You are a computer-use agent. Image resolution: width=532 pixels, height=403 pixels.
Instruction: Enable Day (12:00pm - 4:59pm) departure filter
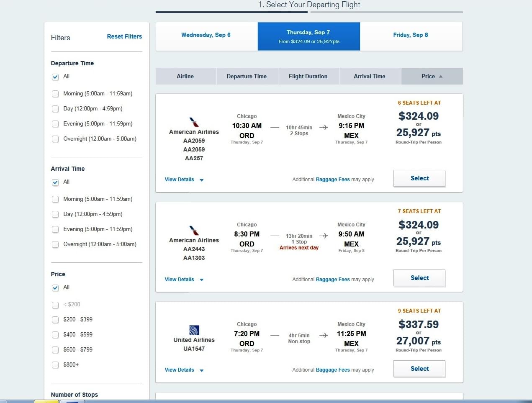[55, 109]
